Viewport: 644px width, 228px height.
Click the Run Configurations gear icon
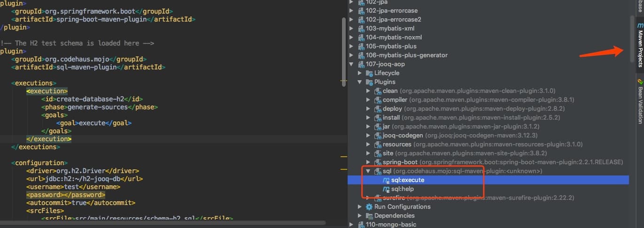[369, 207]
